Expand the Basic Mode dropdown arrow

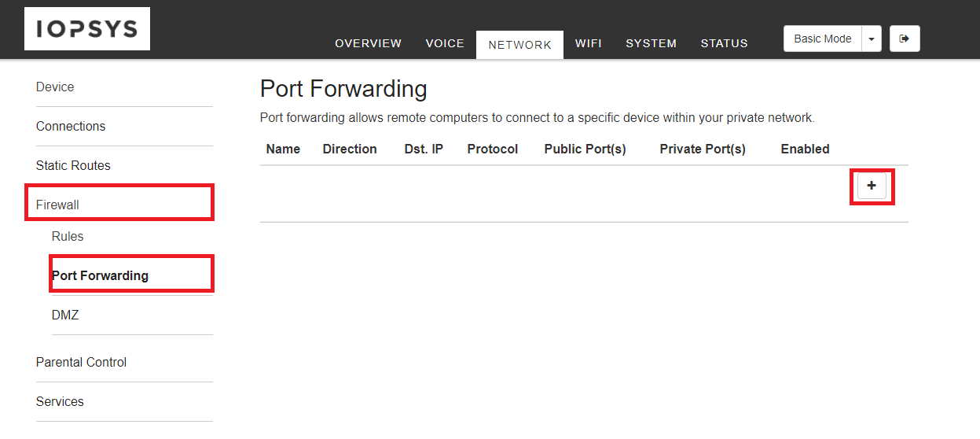872,39
